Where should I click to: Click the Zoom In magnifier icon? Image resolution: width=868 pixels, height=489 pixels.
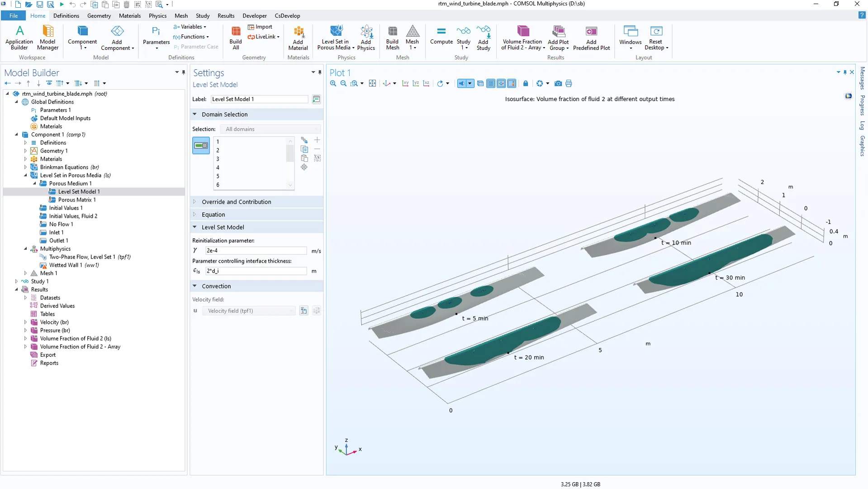(x=333, y=83)
